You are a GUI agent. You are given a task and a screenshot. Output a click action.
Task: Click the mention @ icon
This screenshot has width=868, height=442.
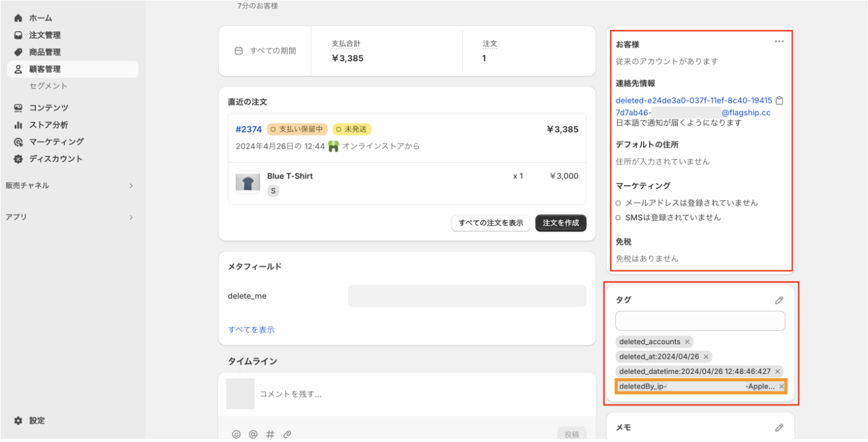point(253,435)
